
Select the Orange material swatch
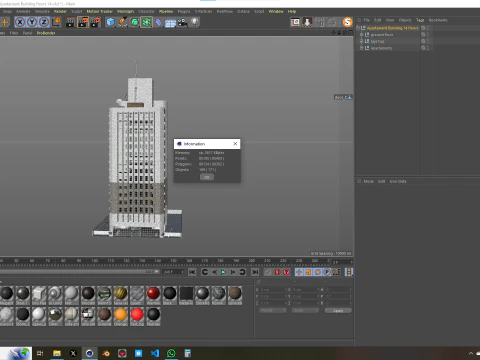[x=120, y=316]
